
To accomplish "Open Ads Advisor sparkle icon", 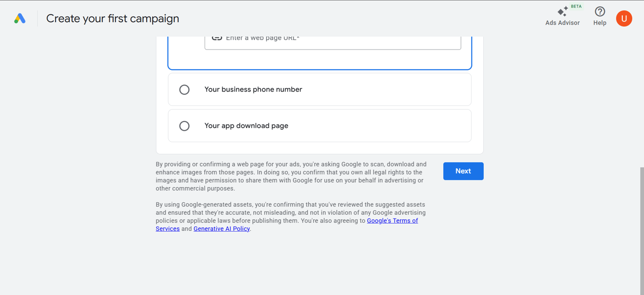I will click(562, 11).
